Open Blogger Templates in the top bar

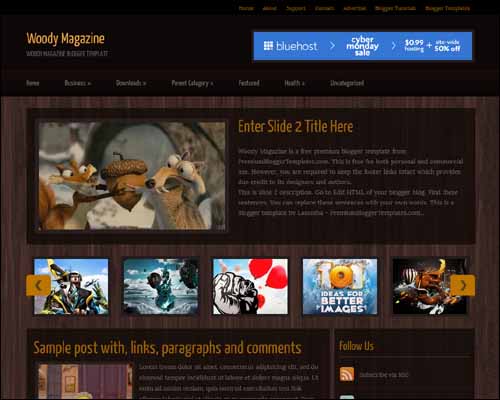click(x=447, y=8)
